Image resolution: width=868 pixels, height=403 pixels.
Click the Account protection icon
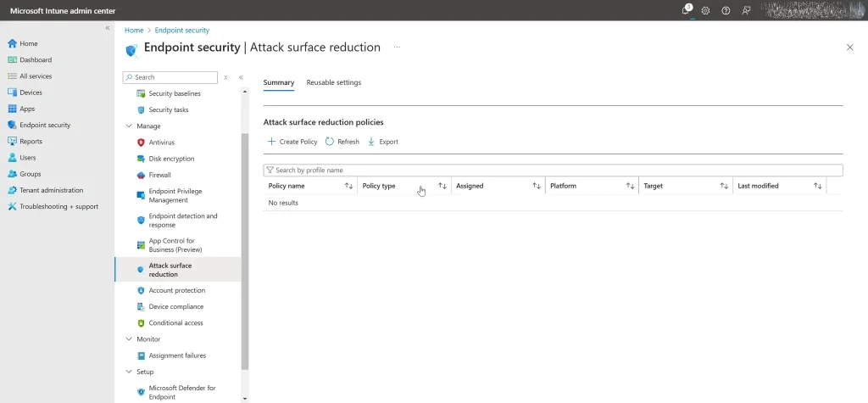coord(141,290)
